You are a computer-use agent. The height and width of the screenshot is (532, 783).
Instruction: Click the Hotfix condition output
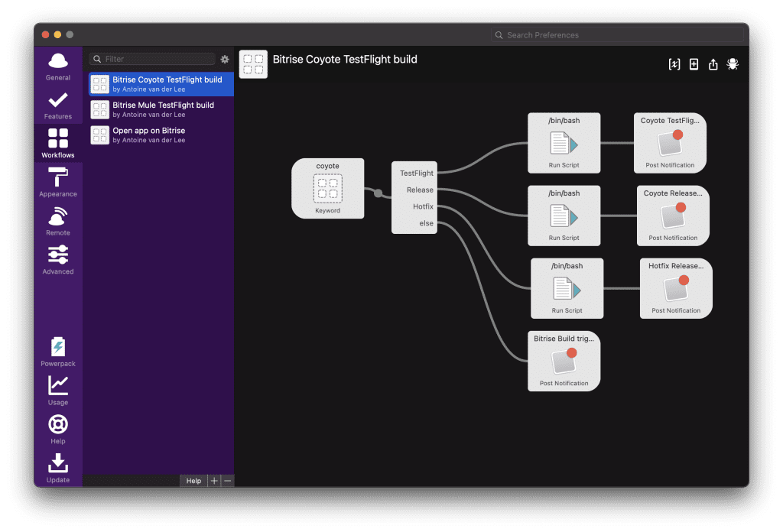coord(422,206)
